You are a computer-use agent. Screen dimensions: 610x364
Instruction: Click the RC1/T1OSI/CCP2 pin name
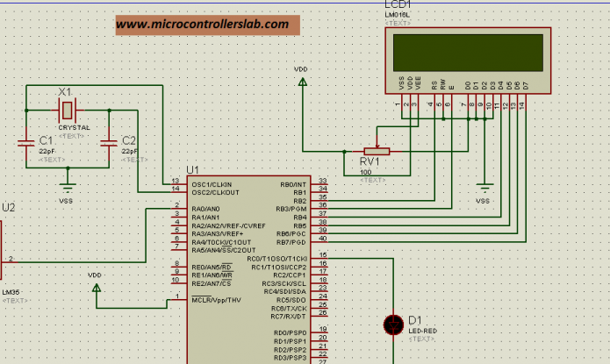click(278, 268)
